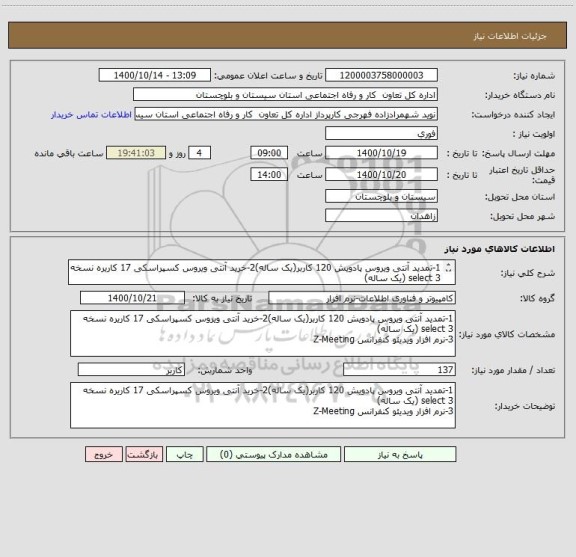Click the جزئیات اطلاعات نیاز header title
Viewport: 576px width, 557px height.
pyautogui.click(x=510, y=36)
